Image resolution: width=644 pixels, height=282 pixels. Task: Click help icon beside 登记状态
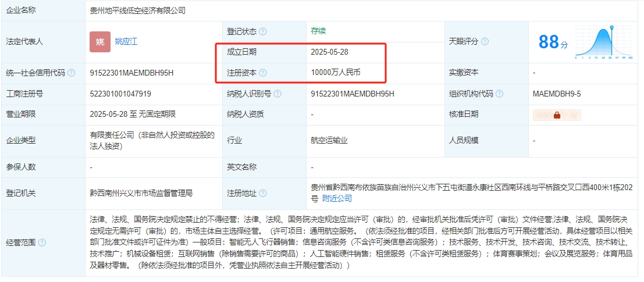(263, 31)
